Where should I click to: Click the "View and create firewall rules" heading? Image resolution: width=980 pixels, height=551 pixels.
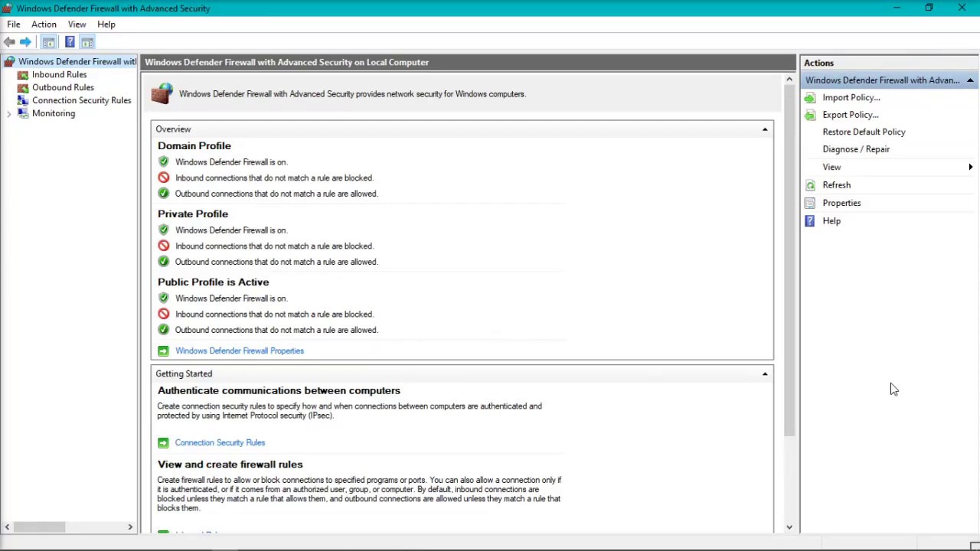point(230,465)
